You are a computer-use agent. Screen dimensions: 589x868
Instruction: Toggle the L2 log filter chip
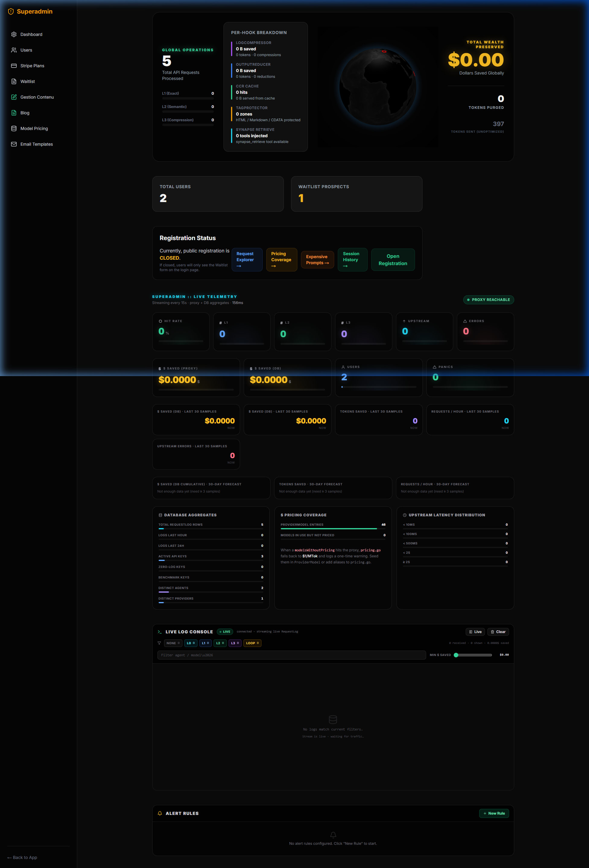[x=220, y=643]
